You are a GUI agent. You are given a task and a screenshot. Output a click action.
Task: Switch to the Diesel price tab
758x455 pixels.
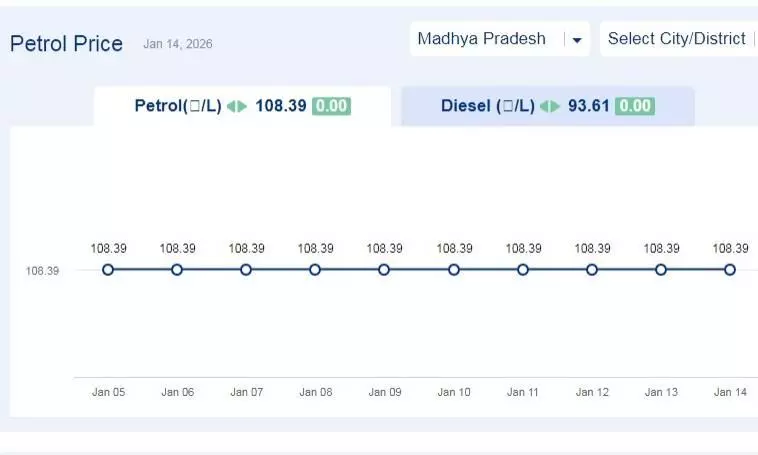tap(547, 106)
